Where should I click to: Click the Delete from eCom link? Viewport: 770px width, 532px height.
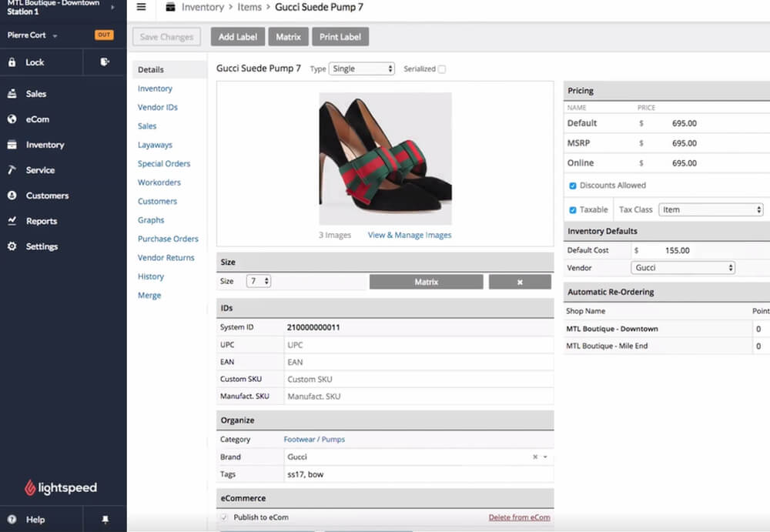(520, 517)
